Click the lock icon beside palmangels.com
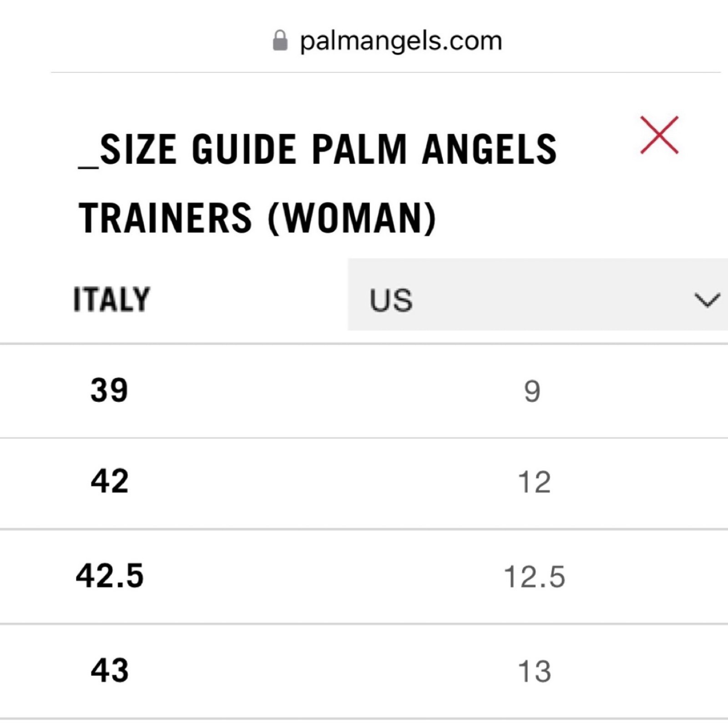 click(280, 41)
